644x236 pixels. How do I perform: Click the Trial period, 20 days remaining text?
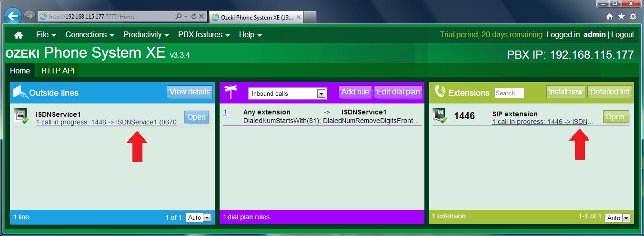click(x=492, y=35)
